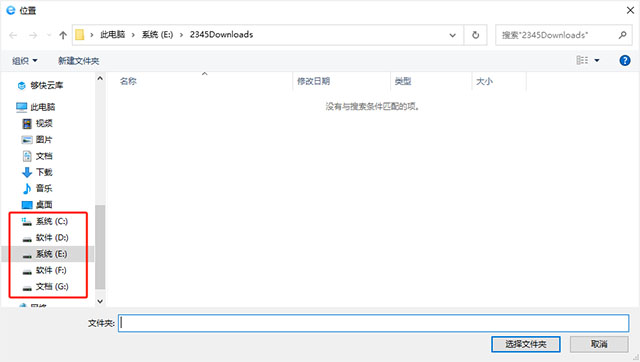This screenshot has width=640, height=362.
Task: Refresh the current folder
Action: coord(476,35)
